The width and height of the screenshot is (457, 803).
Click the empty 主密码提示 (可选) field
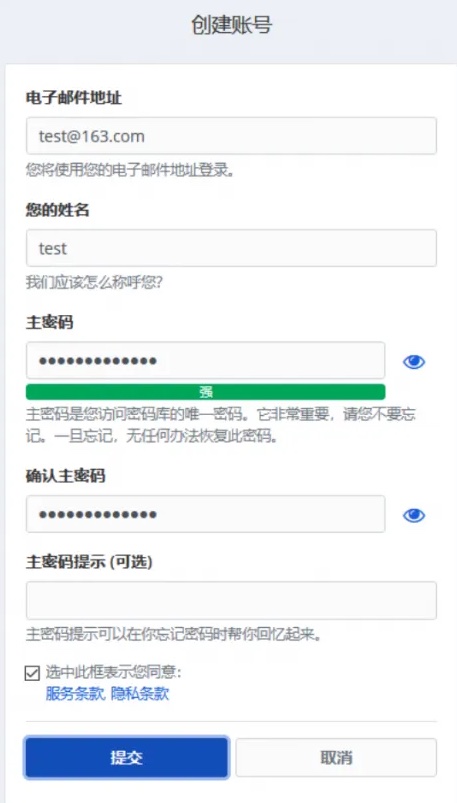tap(231, 600)
